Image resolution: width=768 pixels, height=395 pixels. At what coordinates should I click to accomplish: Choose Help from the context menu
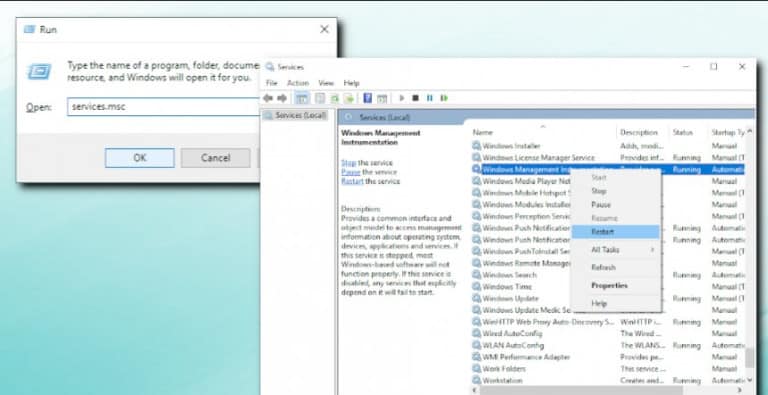point(617,304)
